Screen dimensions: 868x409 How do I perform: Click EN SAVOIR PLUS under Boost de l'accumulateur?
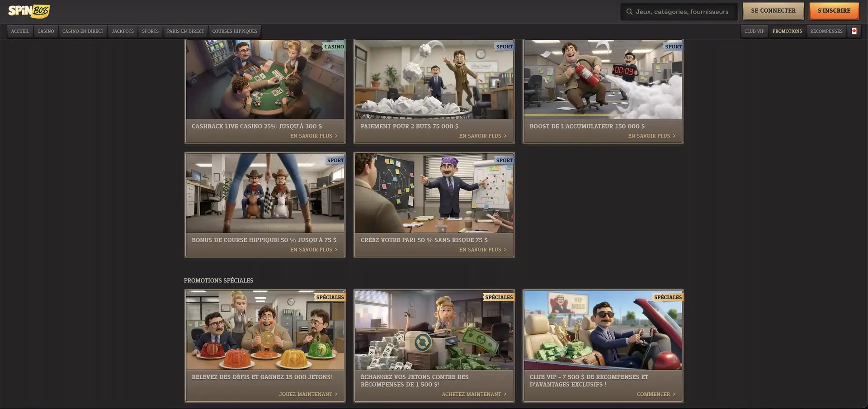tap(651, 136)
